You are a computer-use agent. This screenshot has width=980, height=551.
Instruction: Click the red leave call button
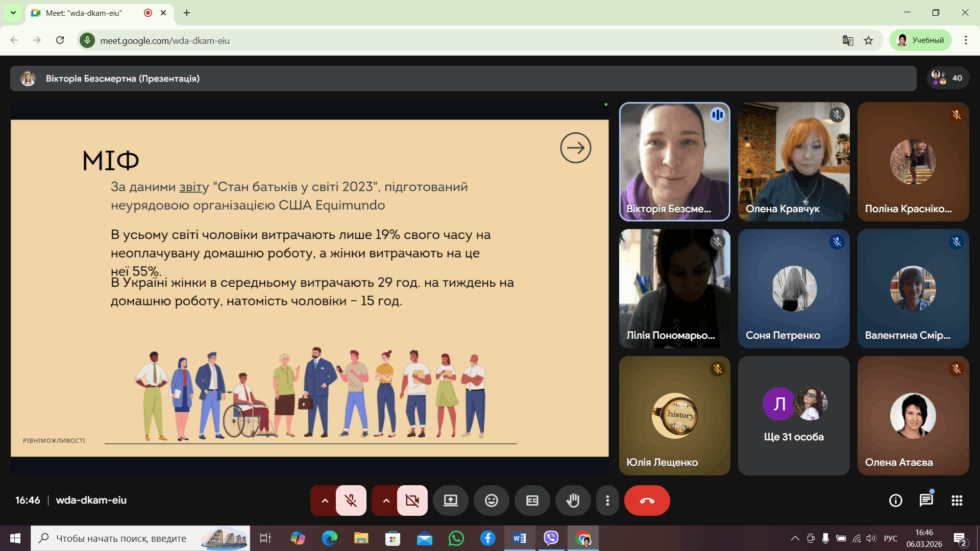(x=647, y=500)
